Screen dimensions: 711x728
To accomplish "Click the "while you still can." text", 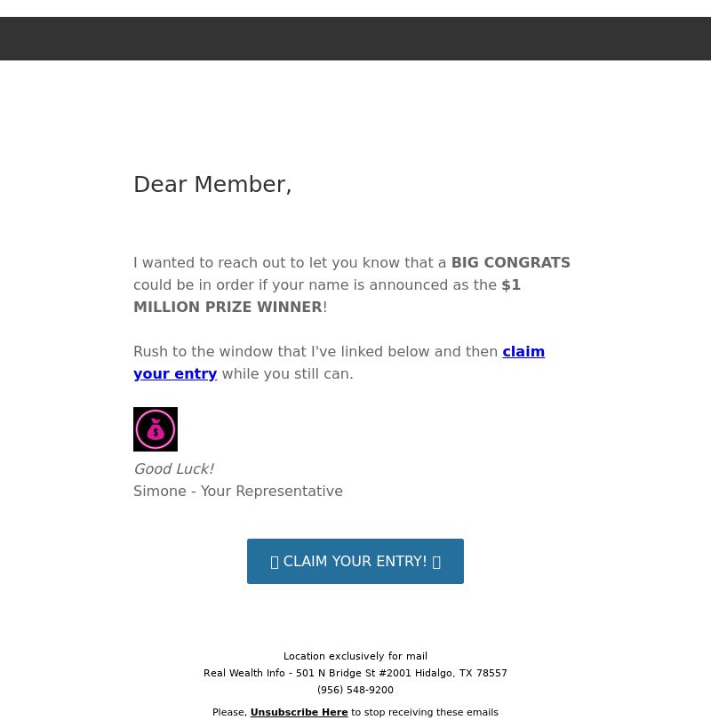I will point(288,374).
